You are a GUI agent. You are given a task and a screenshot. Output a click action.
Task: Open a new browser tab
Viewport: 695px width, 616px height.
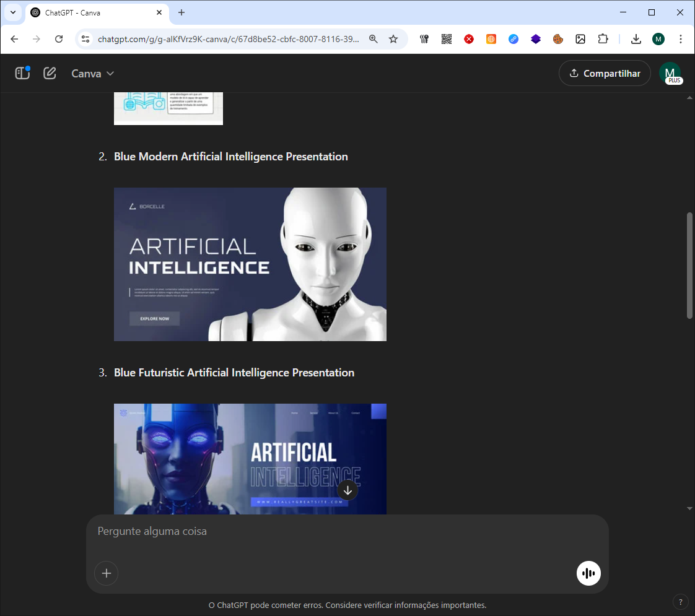click(181, 12)
